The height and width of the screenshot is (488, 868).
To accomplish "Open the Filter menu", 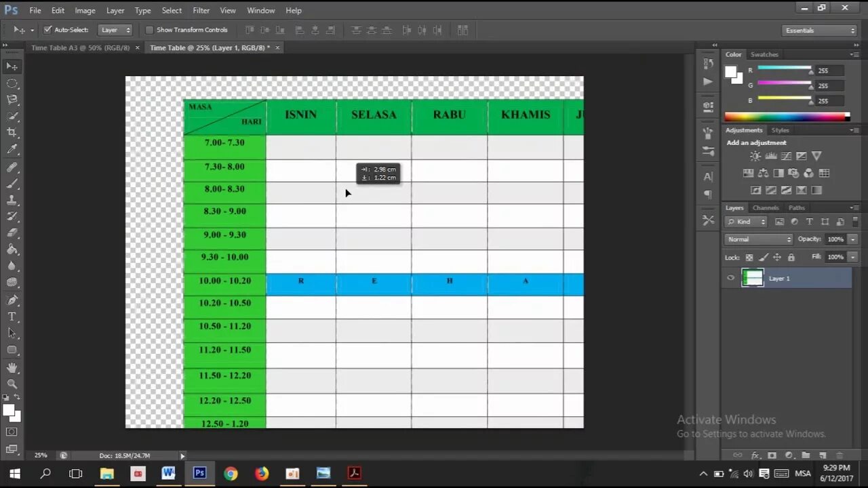I will 201,10.
